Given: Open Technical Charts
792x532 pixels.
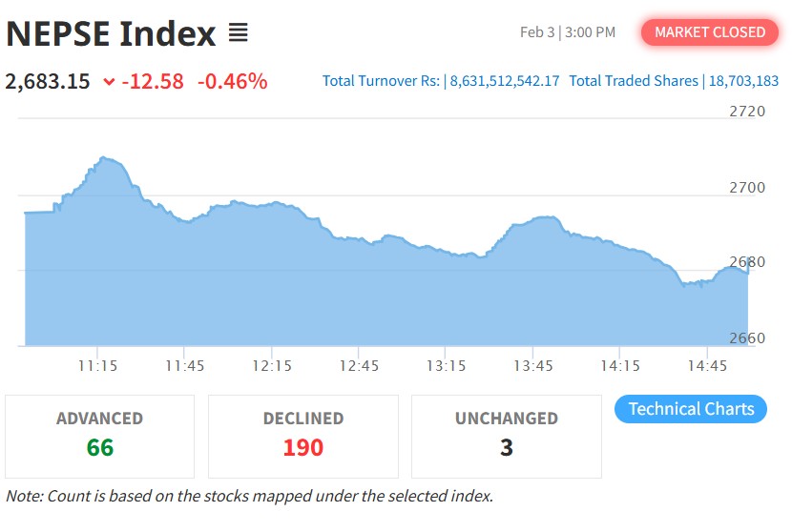Looking at the screenshot, I should click(x=691, y=409).
